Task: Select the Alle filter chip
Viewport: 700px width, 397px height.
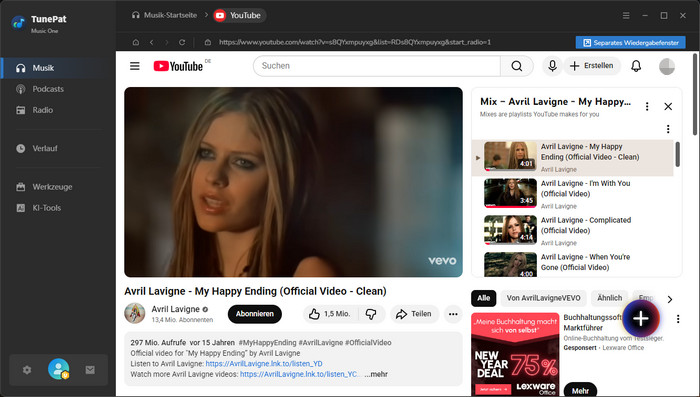Action: point(483,298)
